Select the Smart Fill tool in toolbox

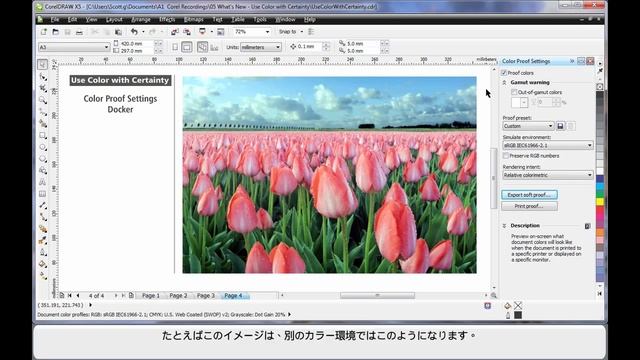[x=42, y=123]
